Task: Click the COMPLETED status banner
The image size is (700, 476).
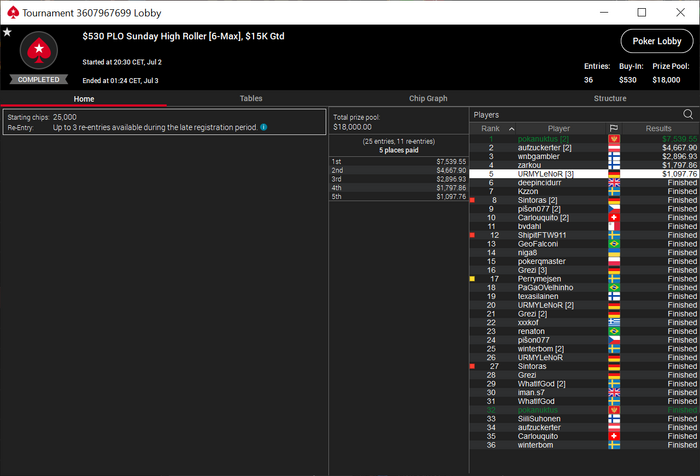Action: (39, 79)
